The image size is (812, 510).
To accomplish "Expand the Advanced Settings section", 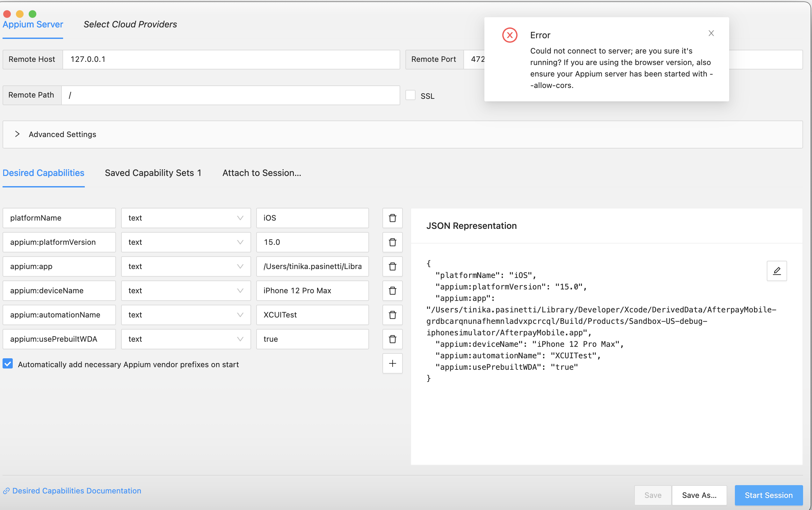I will (x=18, y=134).
